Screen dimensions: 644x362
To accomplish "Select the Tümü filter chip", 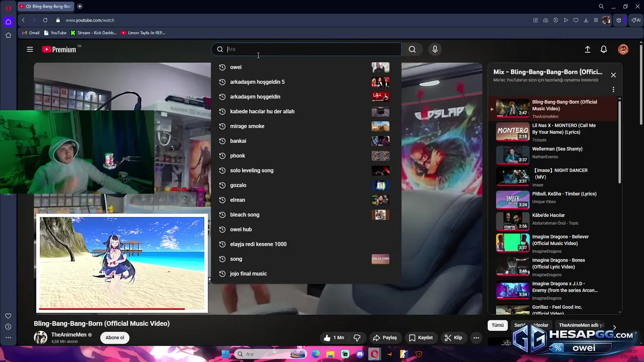I will (x=498, y=325).
